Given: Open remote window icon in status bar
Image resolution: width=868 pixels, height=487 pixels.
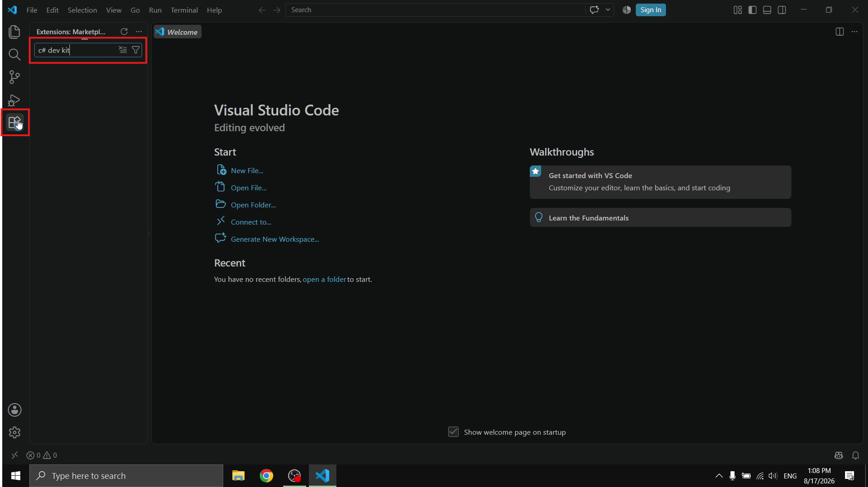Looking at the screenshot, I should point(14,455).
